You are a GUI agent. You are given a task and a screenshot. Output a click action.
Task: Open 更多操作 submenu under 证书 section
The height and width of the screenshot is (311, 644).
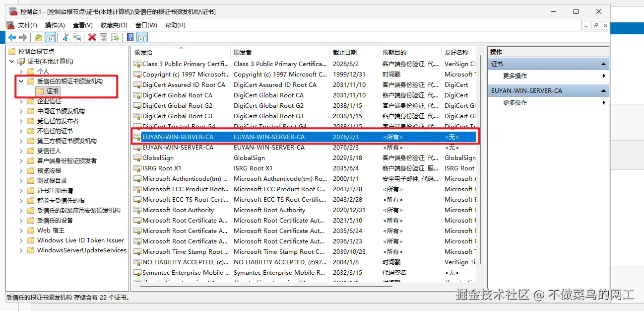[548, 76]
